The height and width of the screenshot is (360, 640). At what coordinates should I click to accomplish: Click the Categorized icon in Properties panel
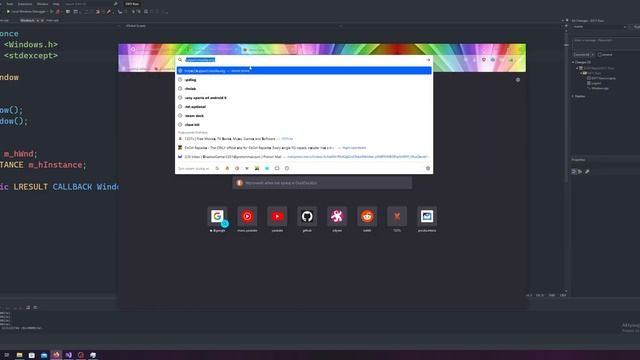tap(574, 171)
